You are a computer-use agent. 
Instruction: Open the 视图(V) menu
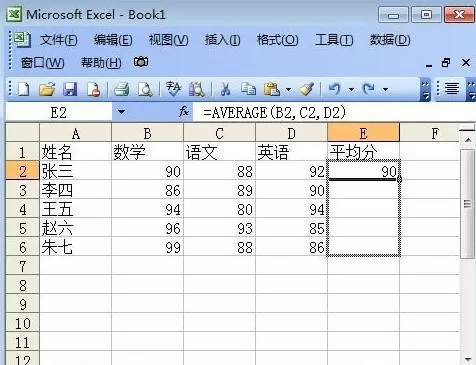point(168,40)
